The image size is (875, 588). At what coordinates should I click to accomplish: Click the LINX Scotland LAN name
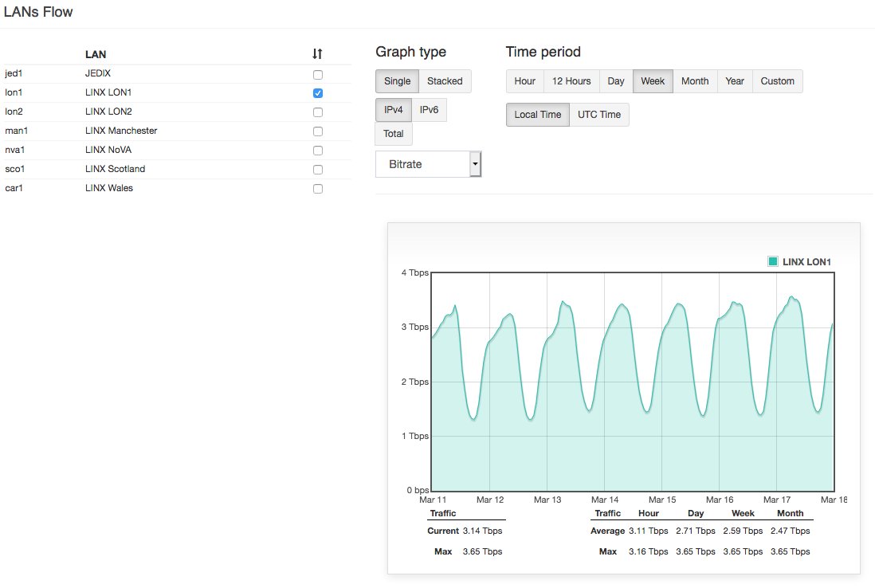tap(115, 168)
